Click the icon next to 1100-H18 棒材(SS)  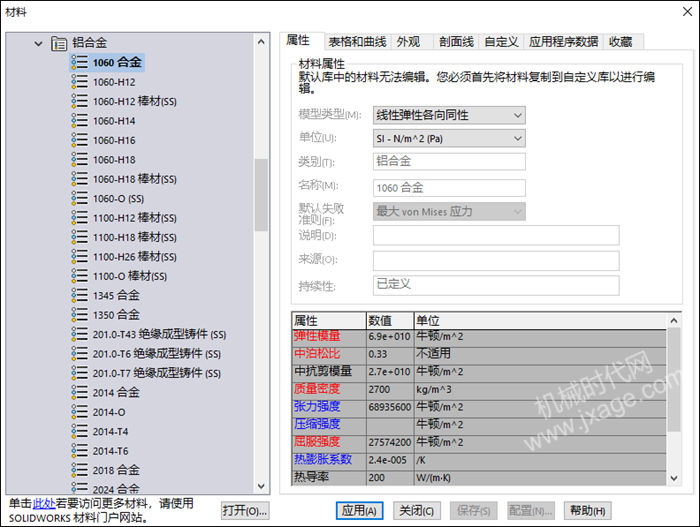[x=79, y=237]
